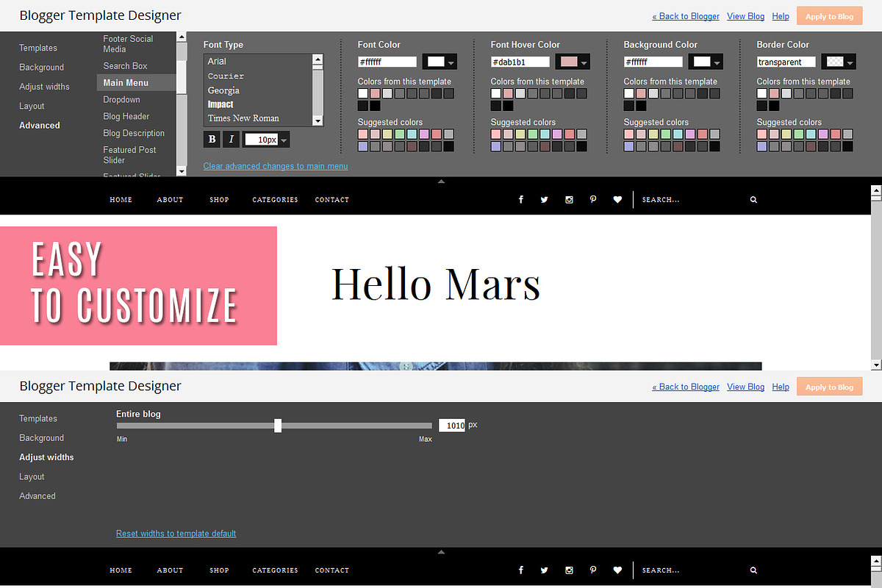Click the Font Hover Color #dab1b1 input field
Viewport: 882px width, 588px height.
[x=520, y=62]
